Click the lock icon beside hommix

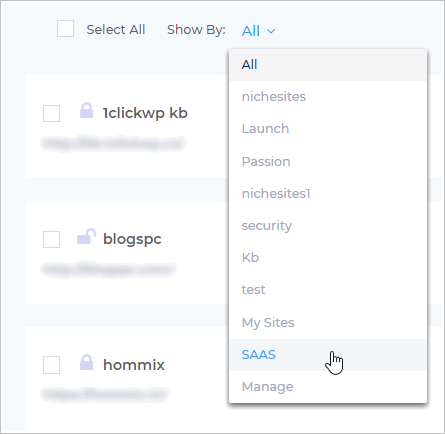(86, 362)
